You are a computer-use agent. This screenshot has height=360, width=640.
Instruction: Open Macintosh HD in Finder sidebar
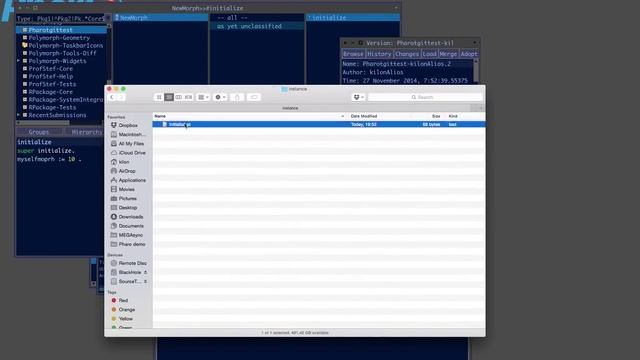(x=131, y=134)
